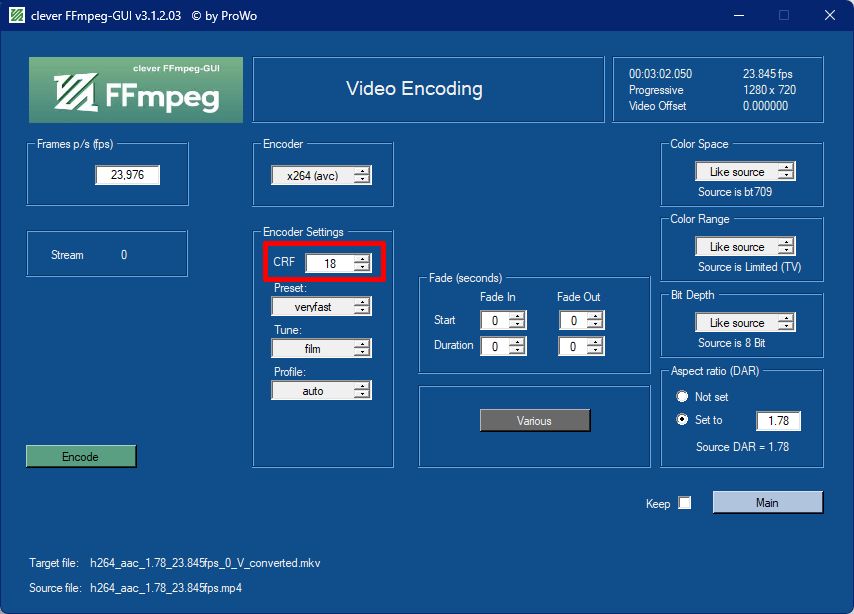
Task: Click the FFmpeg logo banner
Action: [x=136, y=90]
